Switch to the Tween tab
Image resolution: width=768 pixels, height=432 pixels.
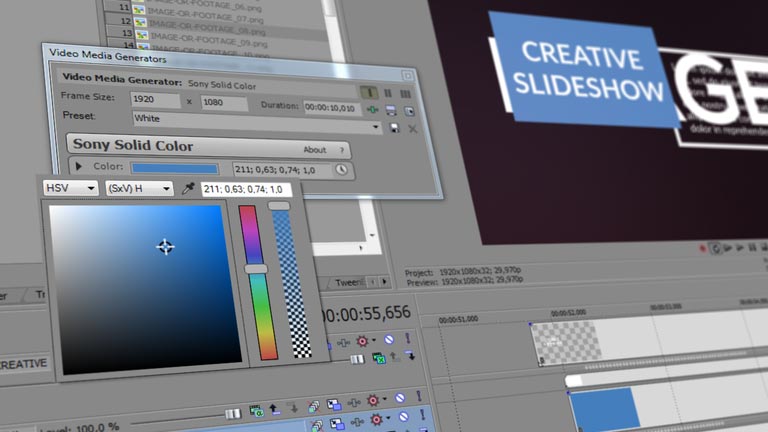tap(348, 283)
